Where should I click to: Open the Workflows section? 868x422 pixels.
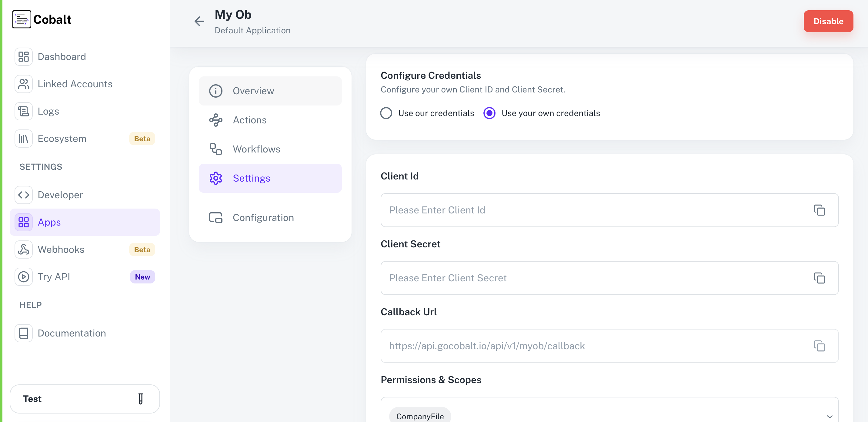pyautogui.click(x=256, y=149)
